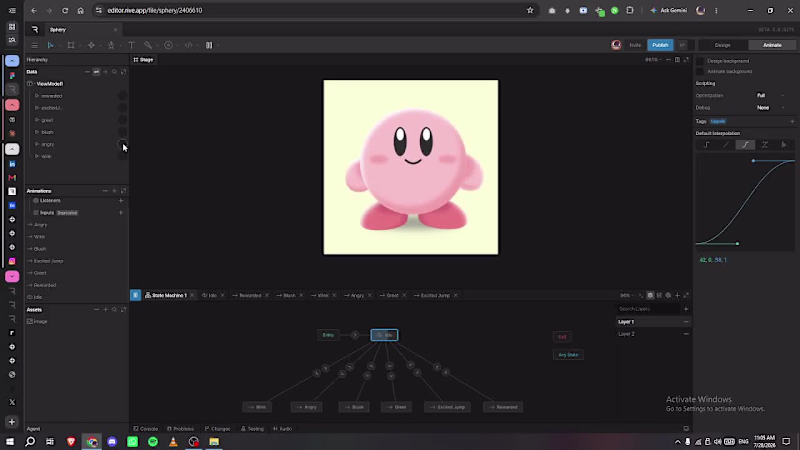Viewport: 800px width, 450px height.
Task: Click the layout columns tool icon
Action: pyautogui.click(x=209, y=45)
